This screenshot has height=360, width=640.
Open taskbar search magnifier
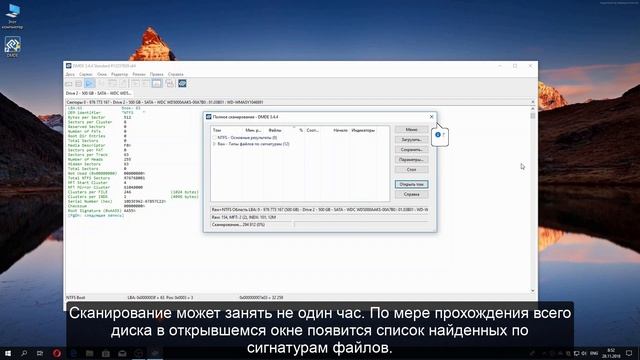tap(24, 353)
